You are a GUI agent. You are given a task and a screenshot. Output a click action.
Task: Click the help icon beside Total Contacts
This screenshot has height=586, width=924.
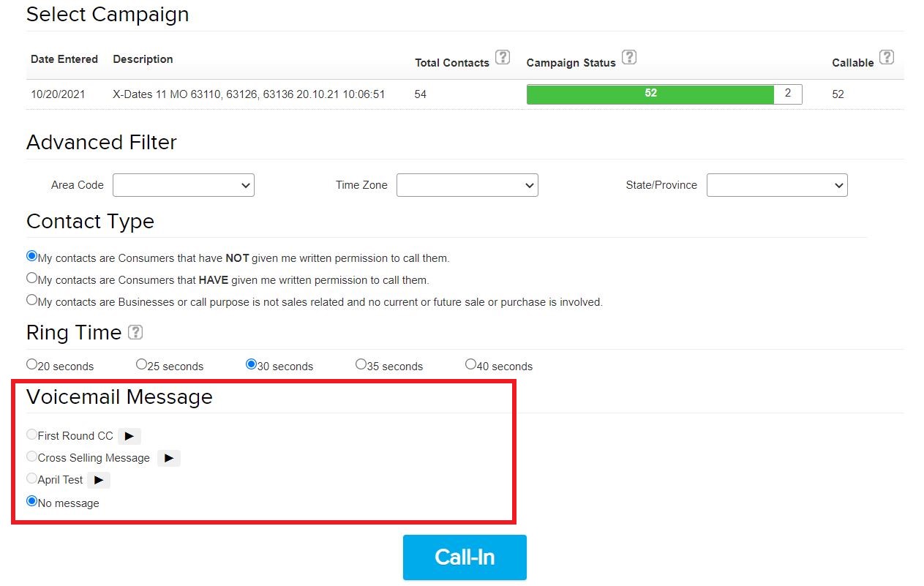[503, 57]
